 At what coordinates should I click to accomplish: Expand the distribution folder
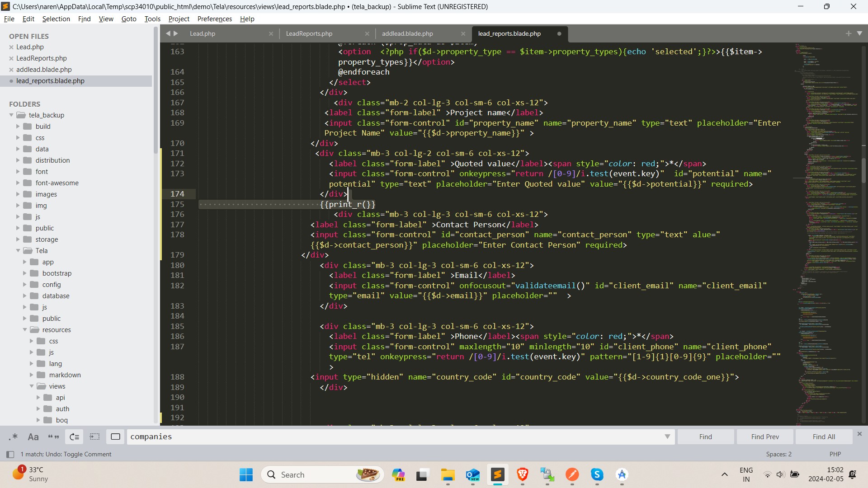(x=18, y=160)
